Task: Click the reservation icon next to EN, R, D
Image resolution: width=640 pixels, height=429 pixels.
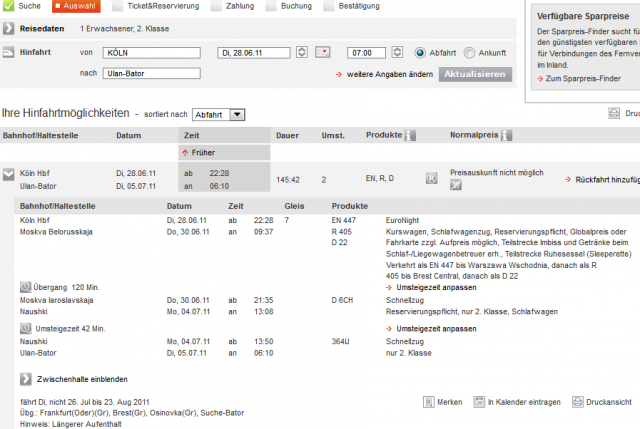Action: [x=431, y=179]
